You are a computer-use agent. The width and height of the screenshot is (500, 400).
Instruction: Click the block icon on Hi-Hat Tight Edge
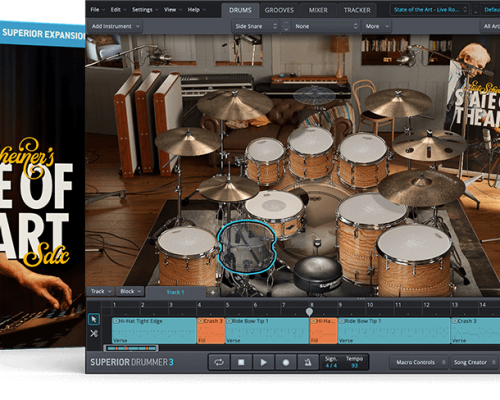116,321
